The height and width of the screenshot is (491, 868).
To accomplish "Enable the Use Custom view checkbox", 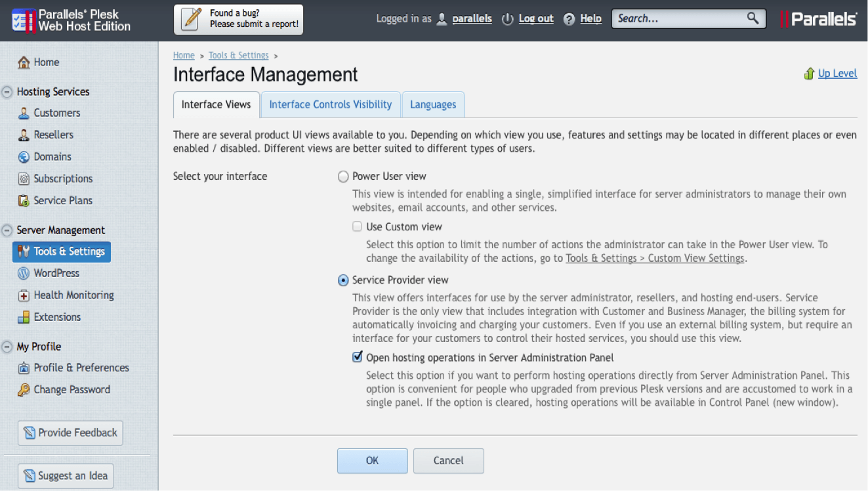I will (x=358, y=227).
